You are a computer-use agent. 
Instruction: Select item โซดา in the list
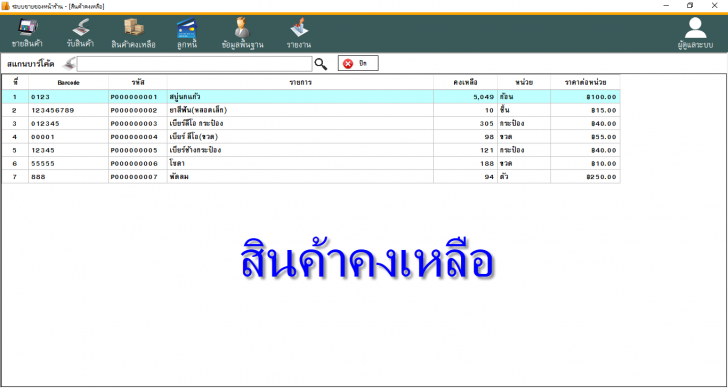pyautogui.click(x=300, y=164)
